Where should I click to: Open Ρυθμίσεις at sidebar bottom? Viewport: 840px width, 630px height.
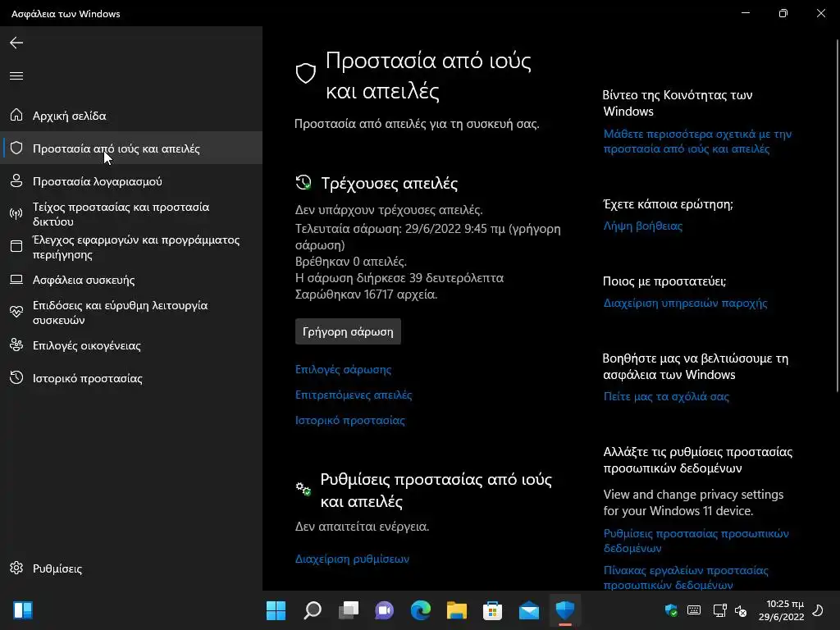[131, 568]
